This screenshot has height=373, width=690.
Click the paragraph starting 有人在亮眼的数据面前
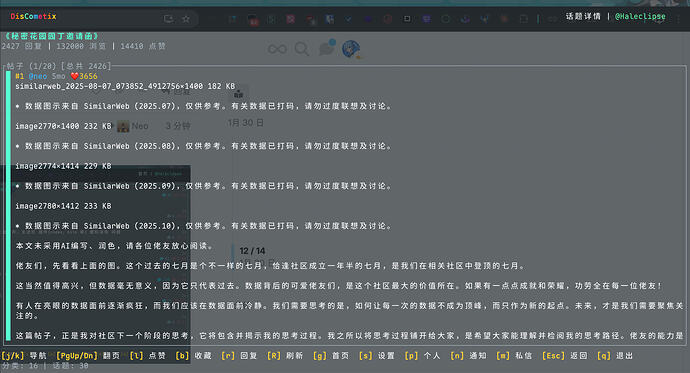click(x=349, y=310)
